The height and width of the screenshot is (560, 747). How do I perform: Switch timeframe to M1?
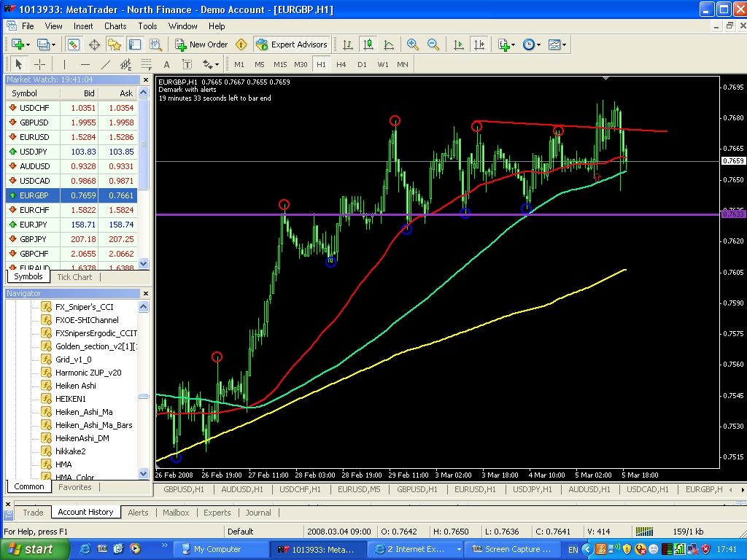(239, 64)
